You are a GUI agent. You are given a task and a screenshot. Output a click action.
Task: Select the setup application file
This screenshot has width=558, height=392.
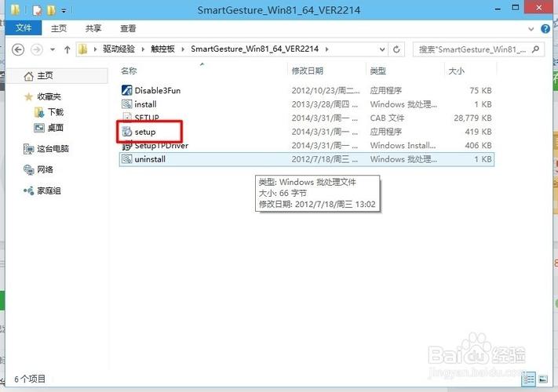tap(306, 132)
